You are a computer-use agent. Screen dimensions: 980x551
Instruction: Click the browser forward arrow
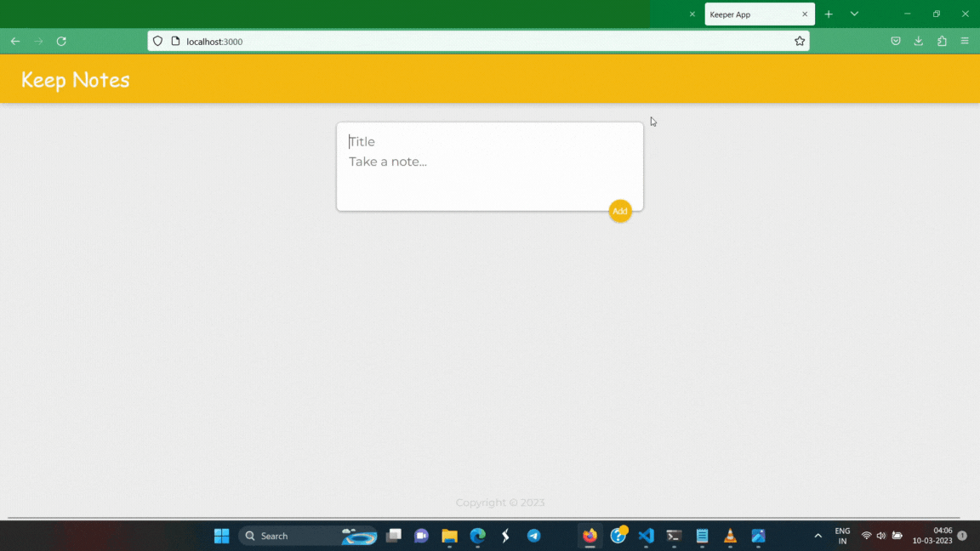(39, 41)
